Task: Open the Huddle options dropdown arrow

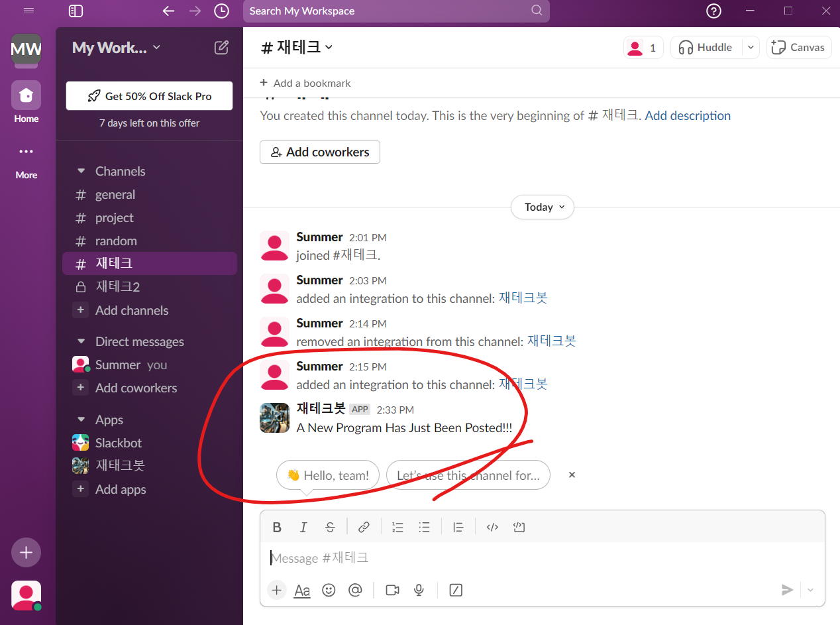Action: coord(751,47)
